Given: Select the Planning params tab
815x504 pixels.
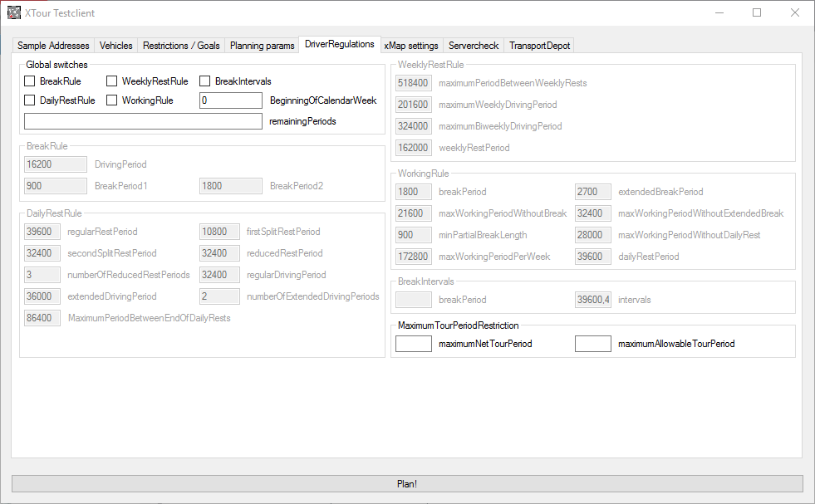Looking at the screenshot, I should (x=262, y=46).
